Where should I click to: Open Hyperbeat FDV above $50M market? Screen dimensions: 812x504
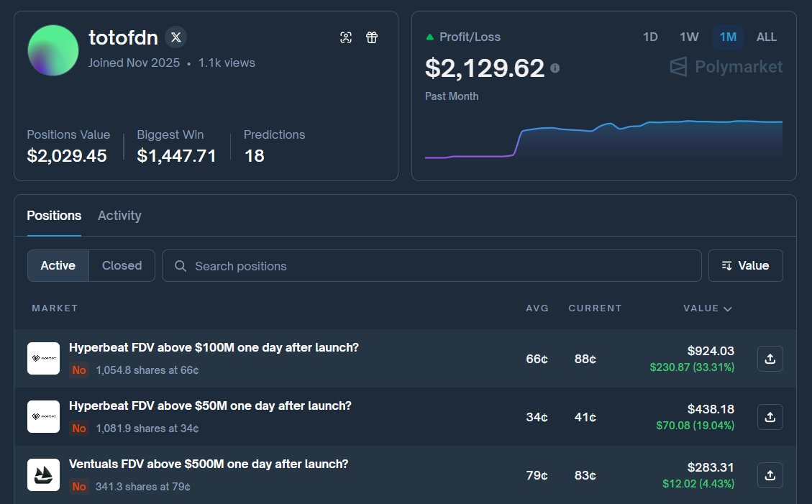pyautogui.click(x=210, y=406)
